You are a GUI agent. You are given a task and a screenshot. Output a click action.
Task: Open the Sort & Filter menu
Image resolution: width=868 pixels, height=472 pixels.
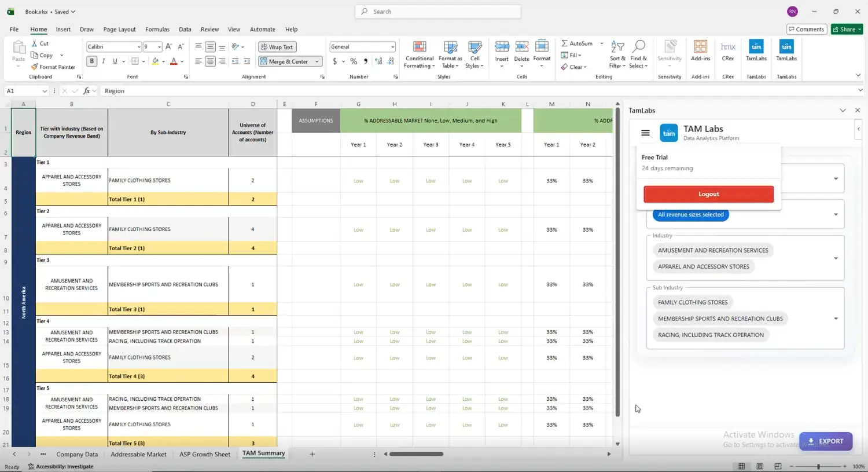pyautogui.click(x=617, y=54)
